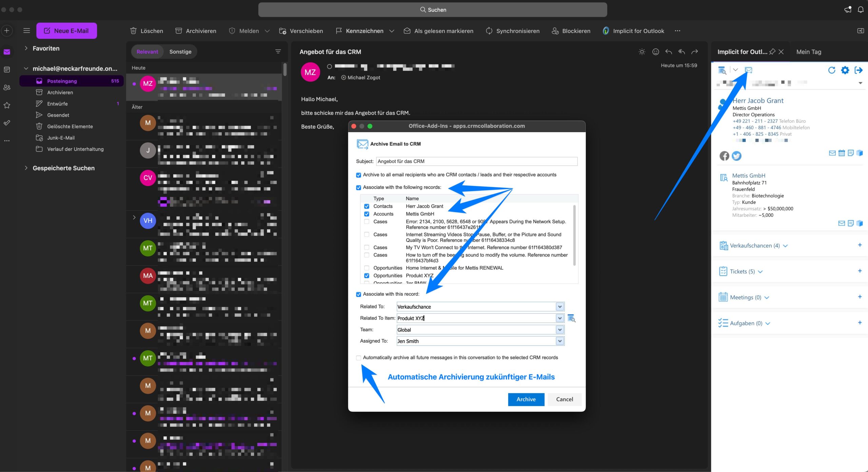This screenshot has height=472, width=868.
Task: Pin the Implicit for Outlook pane
Action: pyautogui.click(x=772, y=52)
